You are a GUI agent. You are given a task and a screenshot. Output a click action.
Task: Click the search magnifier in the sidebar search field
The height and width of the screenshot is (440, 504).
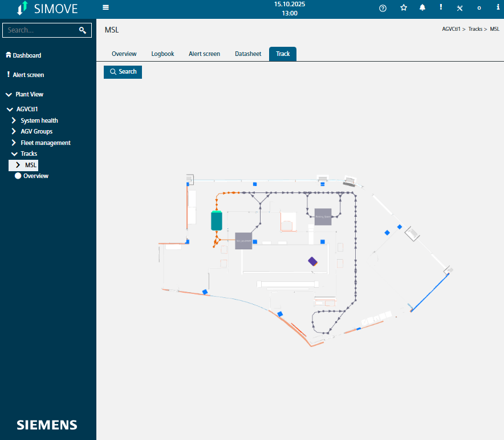[x=83, y=30]
